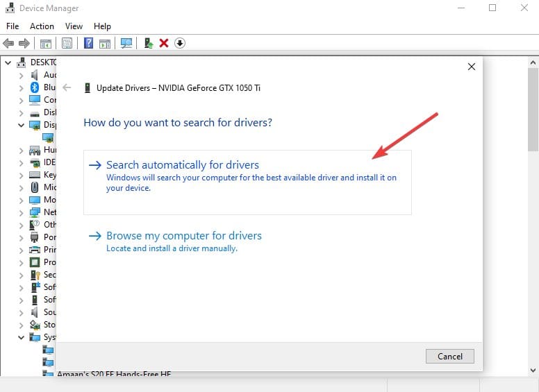Click the blue question mark Help icon
Image resolution: width=539 pixels, height=392 pixels.
pos(88,43)
